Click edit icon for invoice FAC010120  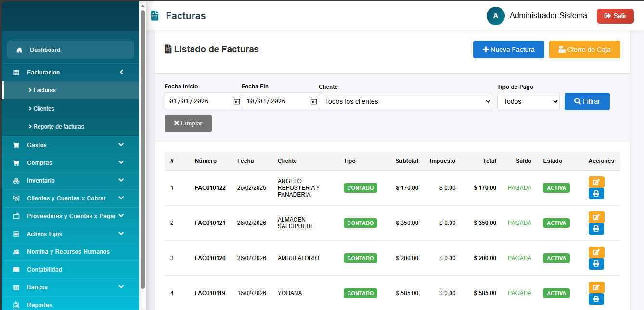click(x=596, y=252)
